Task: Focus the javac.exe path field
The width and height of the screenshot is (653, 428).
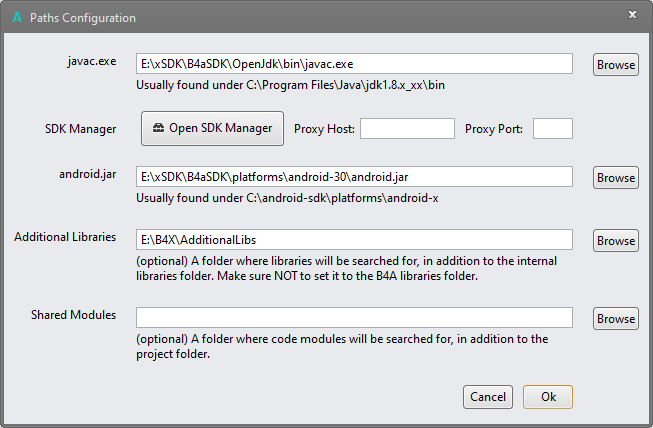Action: point(354,64)
